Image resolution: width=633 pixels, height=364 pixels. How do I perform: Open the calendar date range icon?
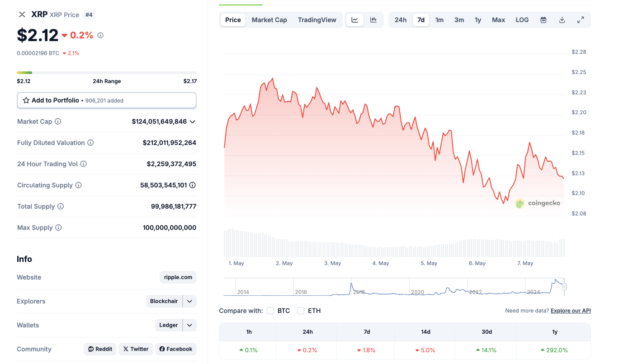[x=543, y=20]
